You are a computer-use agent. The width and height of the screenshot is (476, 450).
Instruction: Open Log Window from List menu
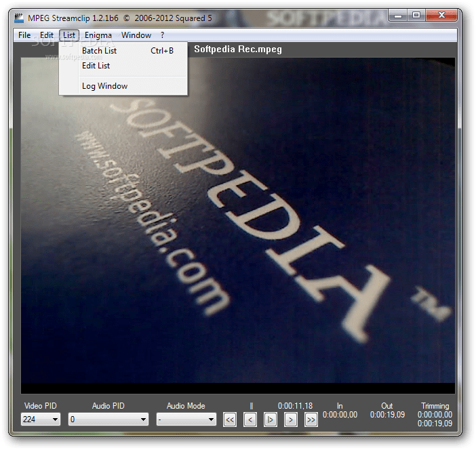tap(123, 86)
